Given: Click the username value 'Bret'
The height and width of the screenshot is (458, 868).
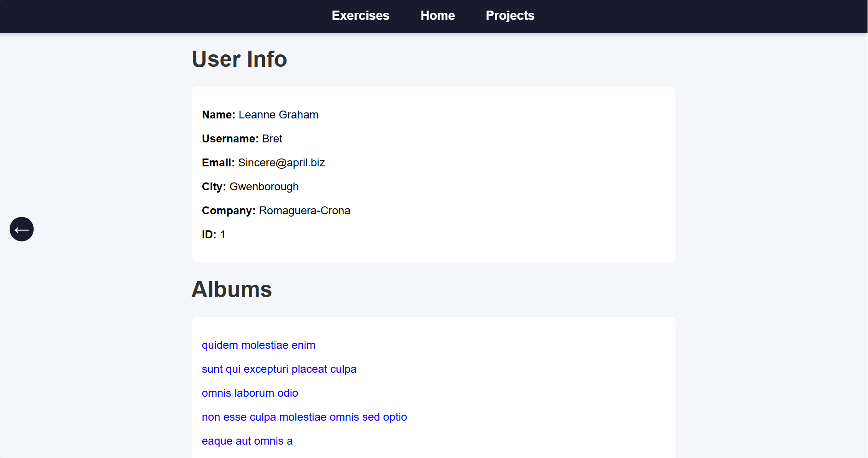Looking at the screenshot, I should [272, 139].
